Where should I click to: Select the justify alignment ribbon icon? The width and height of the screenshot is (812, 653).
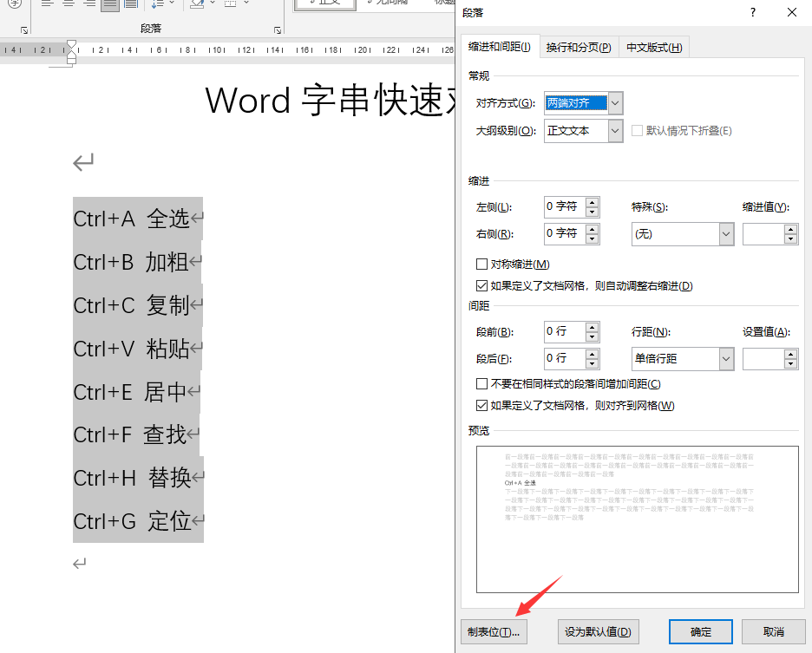click(x=110, y=4)
